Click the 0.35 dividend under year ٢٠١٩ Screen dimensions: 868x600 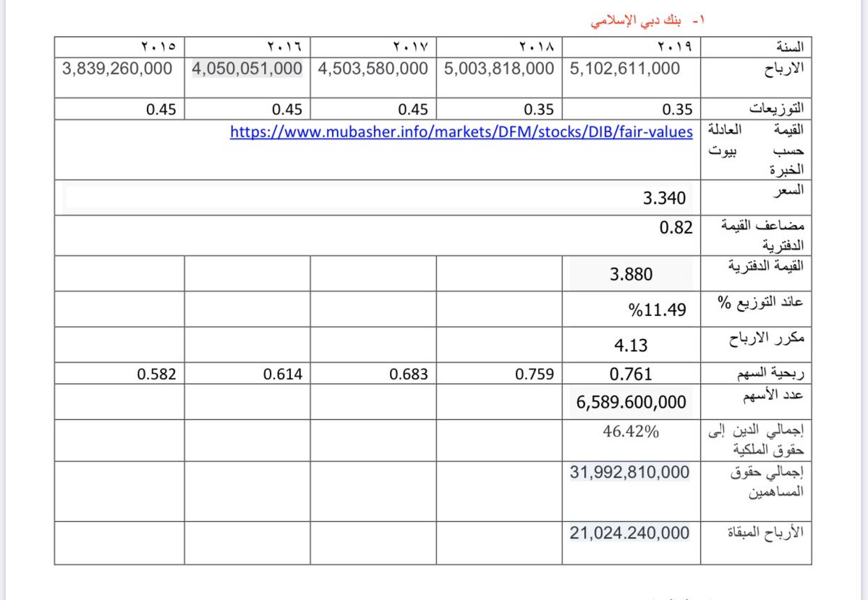pyautogui.click(x=678, y=110)
